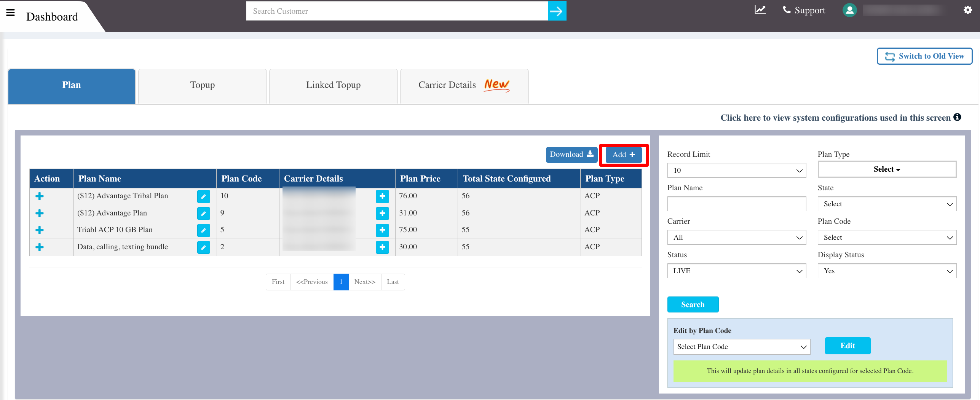Click the settings gear icon
Image resolution: width=980 pixels, height=400 pixels.
click(x=967, y=10)
